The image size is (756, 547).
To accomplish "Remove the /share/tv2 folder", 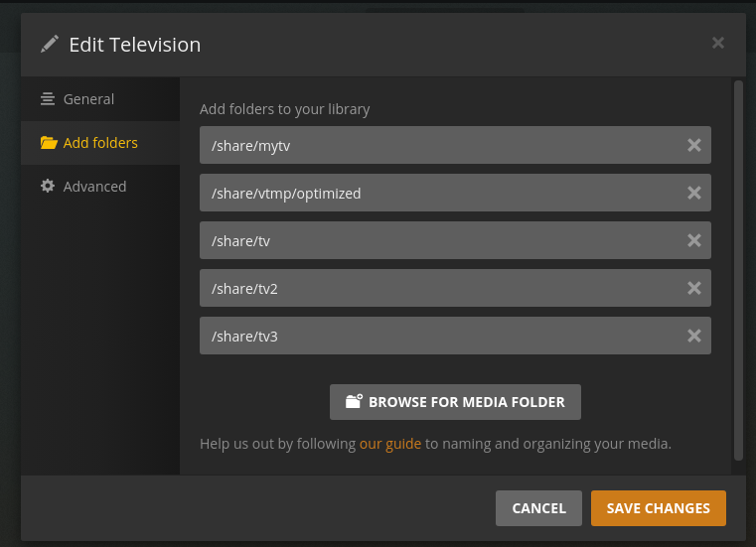I will [694, 288].
